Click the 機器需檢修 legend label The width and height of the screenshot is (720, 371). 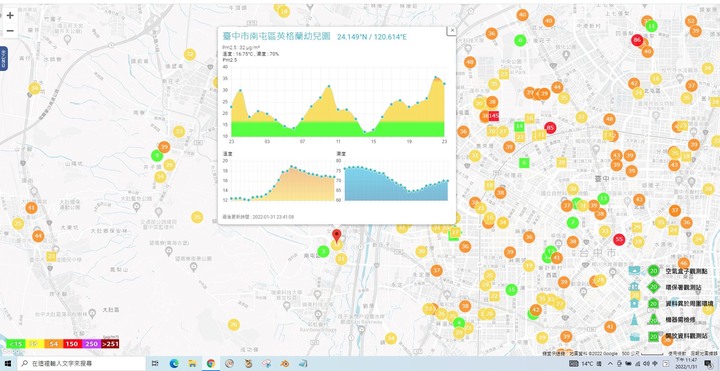coord(681,320)
